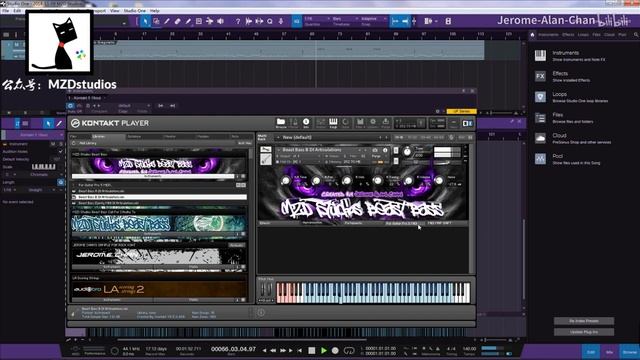Toggle the Kontakt Keyb keyboard icon
The height and width of the screenshot is (360, 640).
[x=333, y=123]
